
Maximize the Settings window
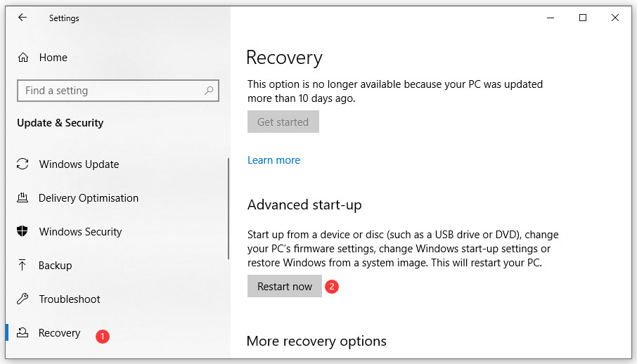583,18
